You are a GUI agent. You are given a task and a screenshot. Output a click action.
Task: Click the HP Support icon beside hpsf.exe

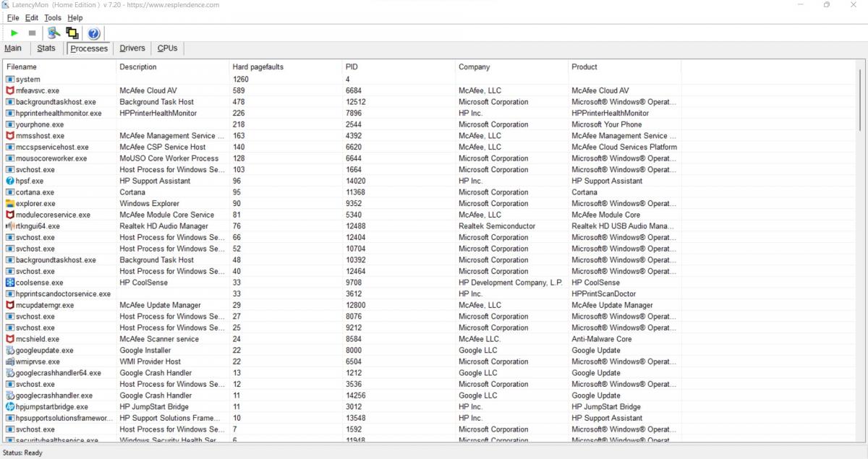pos(10,181)
